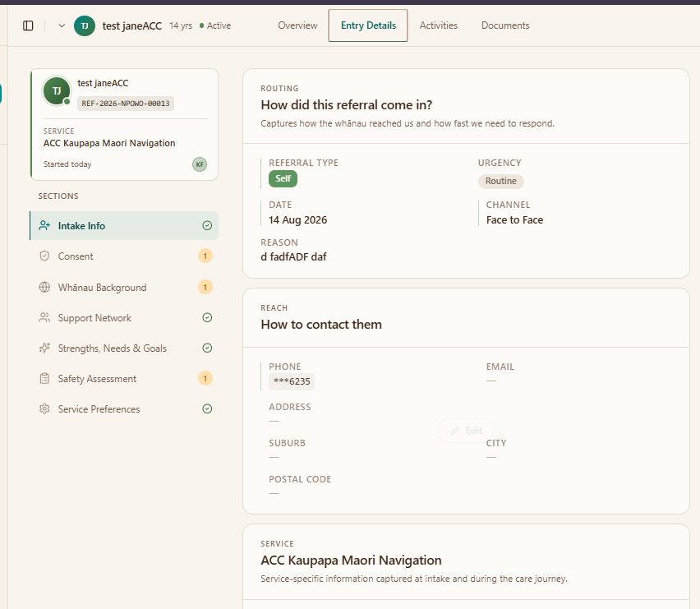Open the Consent section

pos(124,256)
